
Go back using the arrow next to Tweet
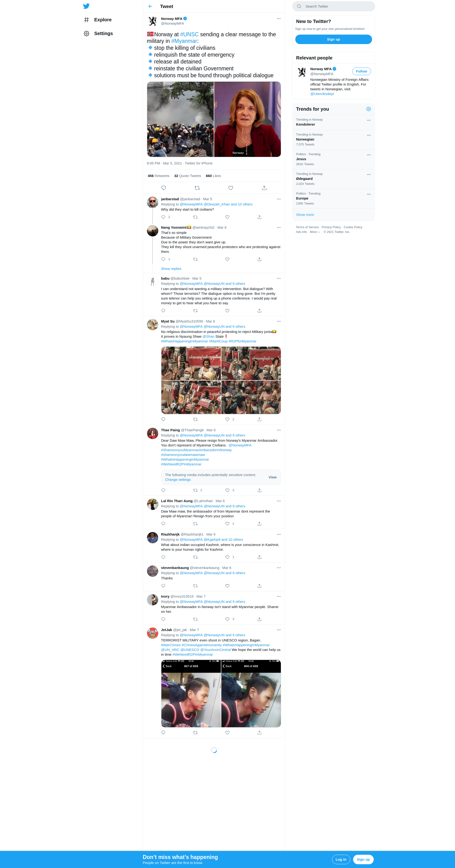[150, 6]
